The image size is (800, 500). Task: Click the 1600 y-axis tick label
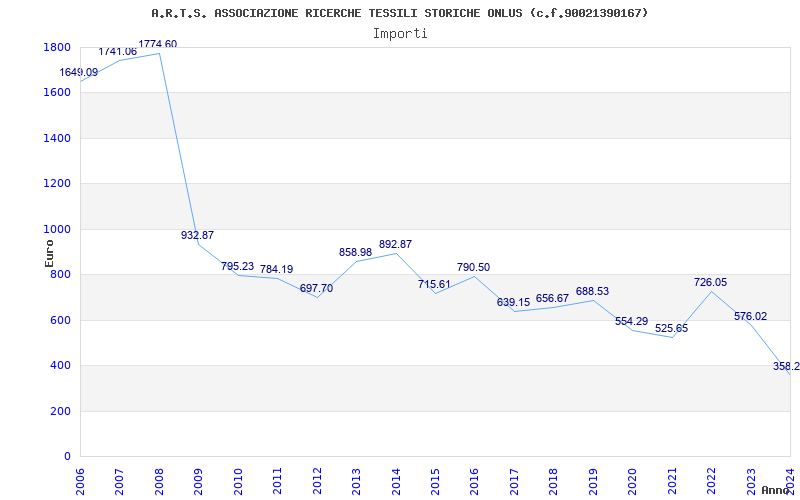click(x=57, y=93)
